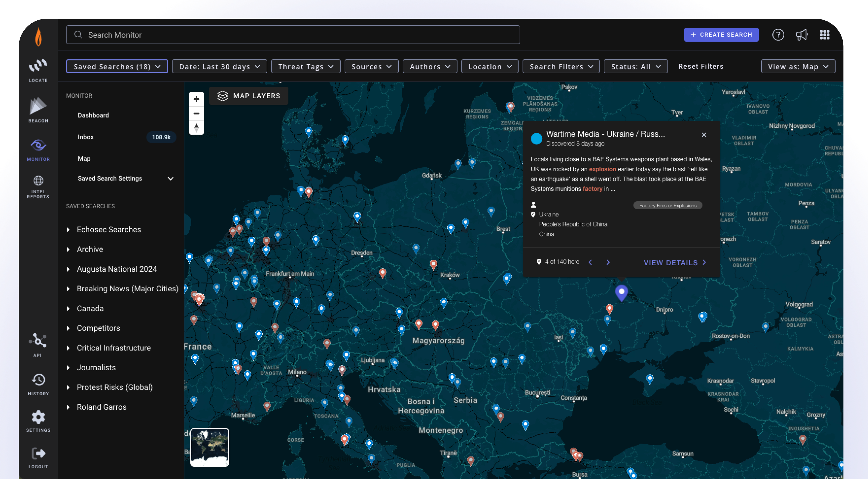This screenshot has height=479, width=868.
Task: Open the apps grid icon
Action: coord(824,35)
